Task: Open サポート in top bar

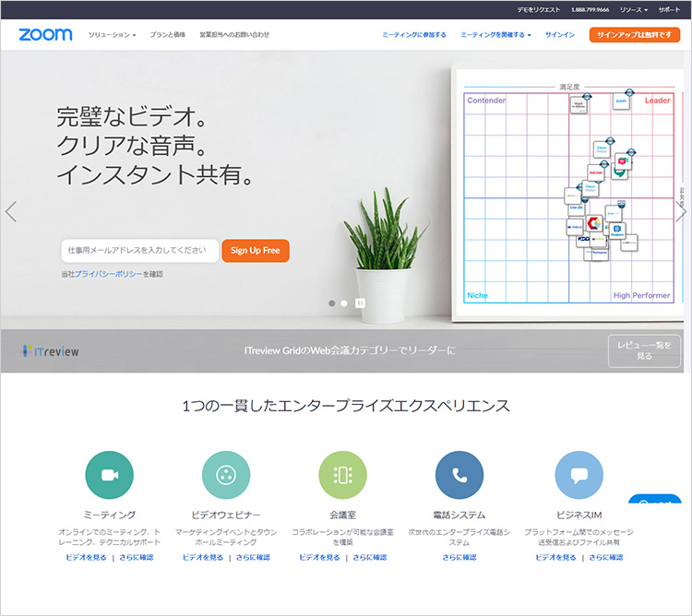Action: (x=670, y=9)
